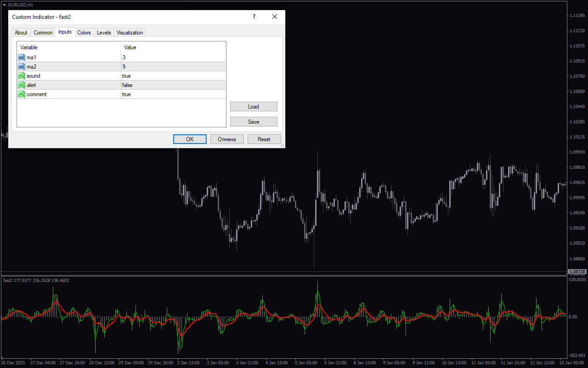This screenshot has height=368, width=588.
Task: Click the alert boolean variable icon
Action: [x=22, y=85]
